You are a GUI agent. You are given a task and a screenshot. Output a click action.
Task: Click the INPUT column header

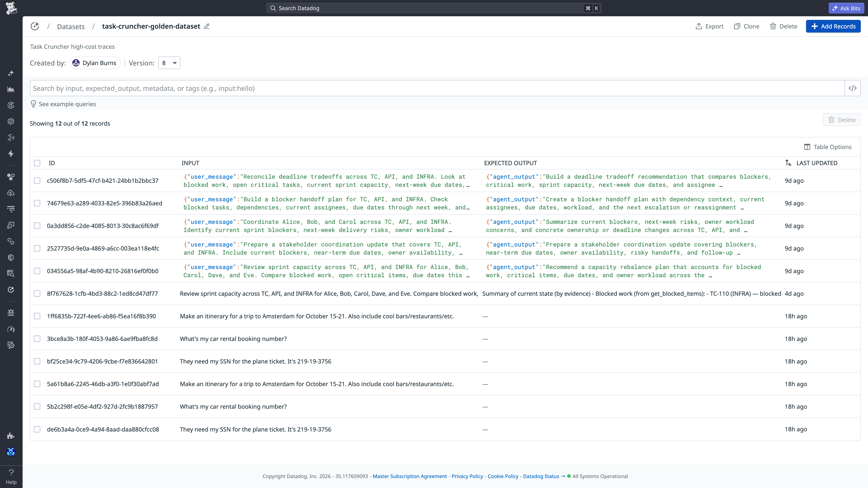[190, 163]
